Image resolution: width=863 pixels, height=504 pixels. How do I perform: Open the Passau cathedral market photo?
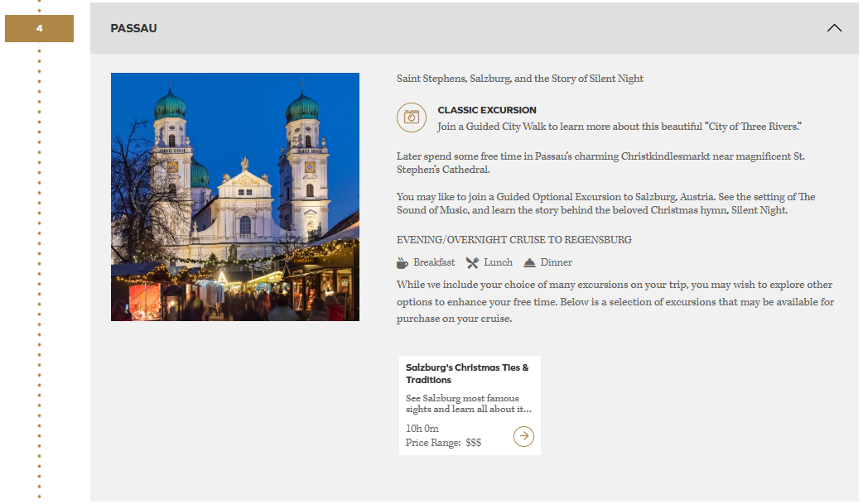coord(235,197)
